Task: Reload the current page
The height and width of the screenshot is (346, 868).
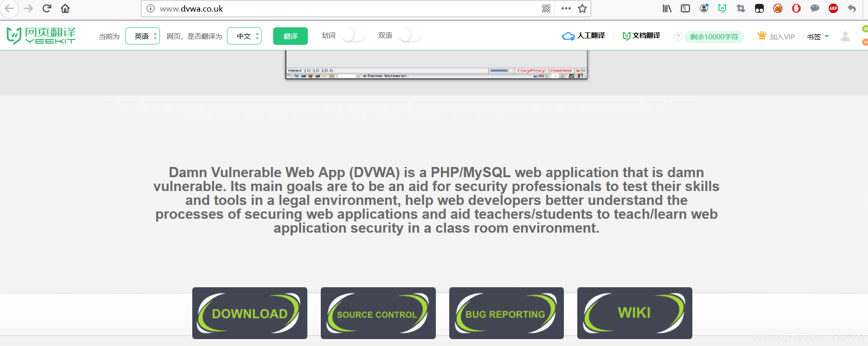Action: [x=47, y=8]
